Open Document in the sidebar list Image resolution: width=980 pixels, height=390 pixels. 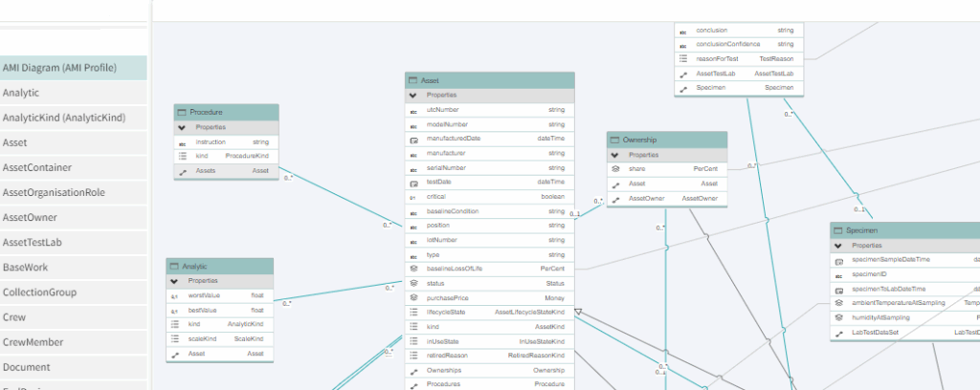(73, 367)
